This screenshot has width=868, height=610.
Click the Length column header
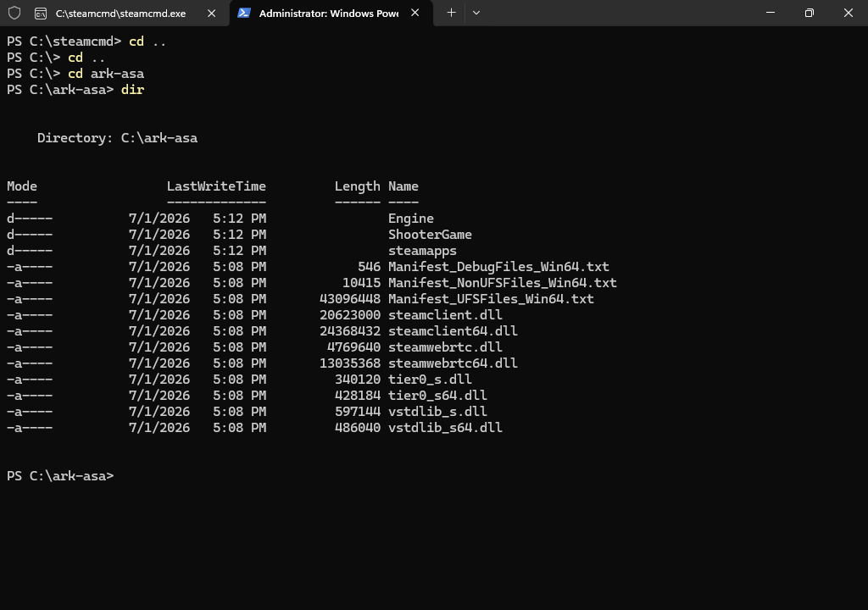pyautogui.click(x=358, y=187)
